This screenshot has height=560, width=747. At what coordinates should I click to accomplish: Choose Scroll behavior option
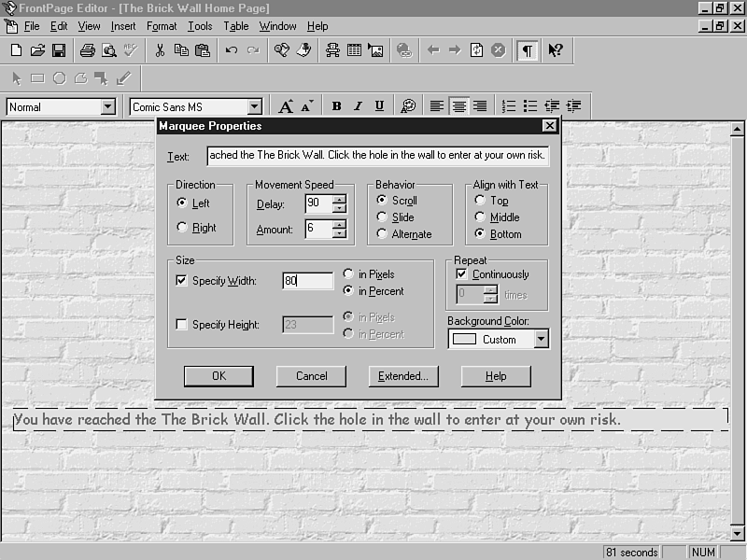click(x=381, y=200)
